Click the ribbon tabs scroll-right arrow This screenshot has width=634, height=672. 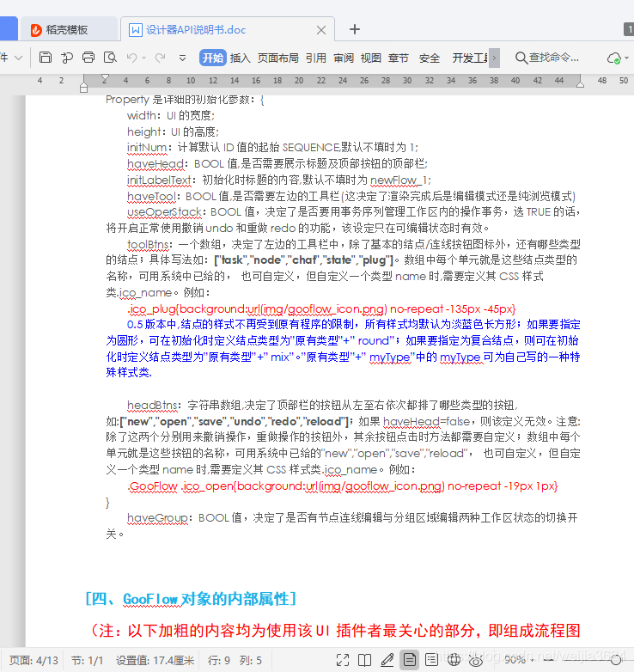click(494, 58)
